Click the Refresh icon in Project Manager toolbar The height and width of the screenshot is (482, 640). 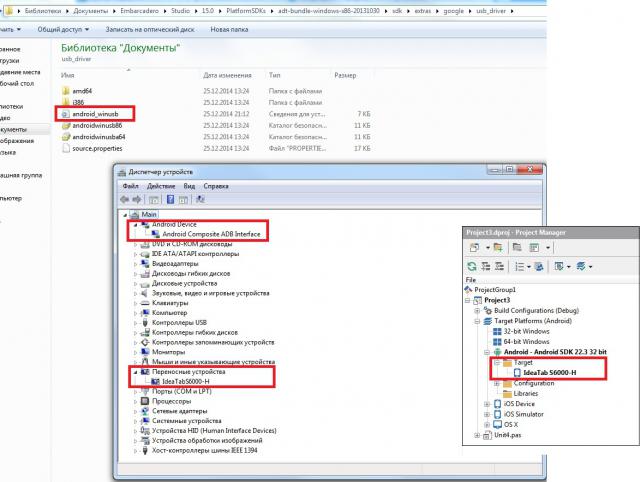pyautogui.click(x=472, y=267)
